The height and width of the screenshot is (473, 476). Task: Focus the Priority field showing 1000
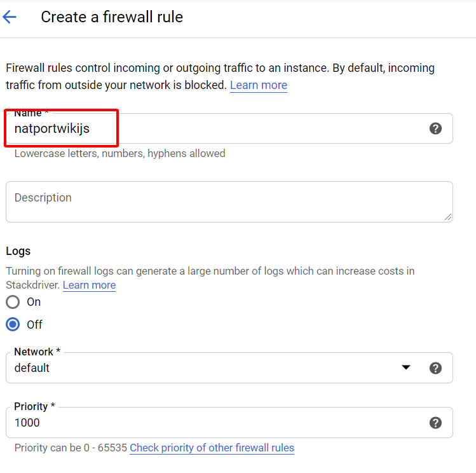[216, 423]
